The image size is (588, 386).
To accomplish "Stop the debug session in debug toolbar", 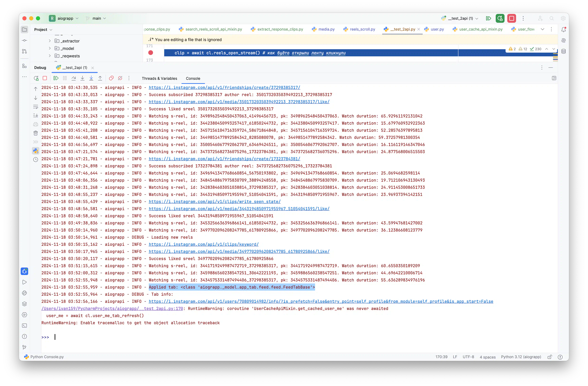I will point(45,78).
